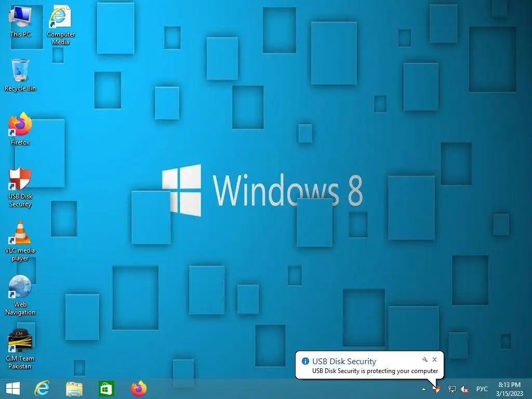Viewport: 532px width, 399px height.
Task: Select the This PC desktop icon
Action: click(x=20, y=21)
